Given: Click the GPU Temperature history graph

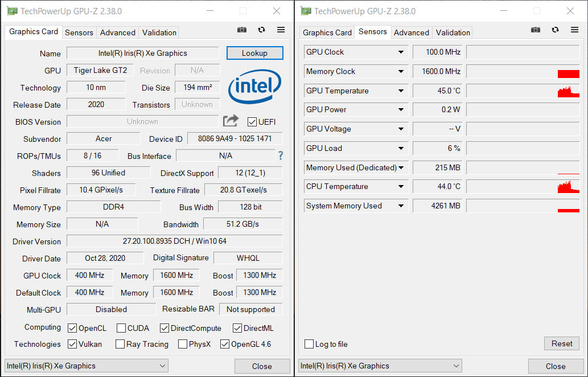Looking at the screenshot, I should [523, 91].
